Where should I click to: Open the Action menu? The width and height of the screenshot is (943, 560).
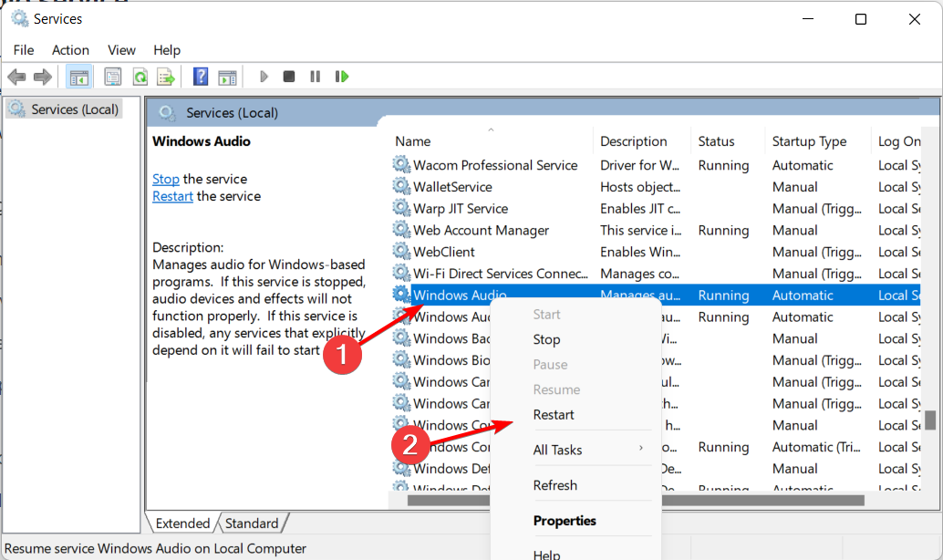point(70,50)
